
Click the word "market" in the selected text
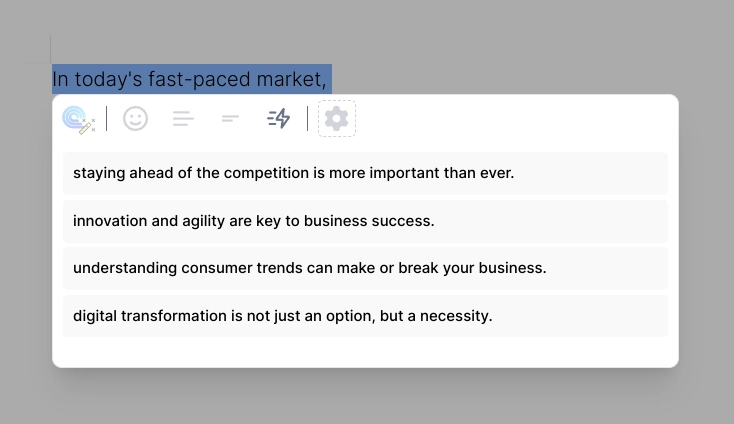click(289, 79)
